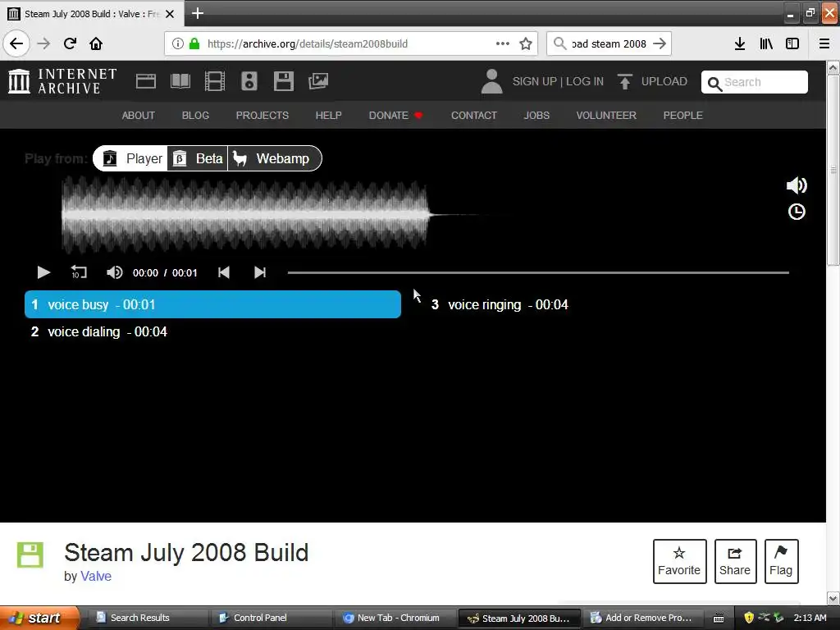Open the ABOUT menu item

[138, 115]
